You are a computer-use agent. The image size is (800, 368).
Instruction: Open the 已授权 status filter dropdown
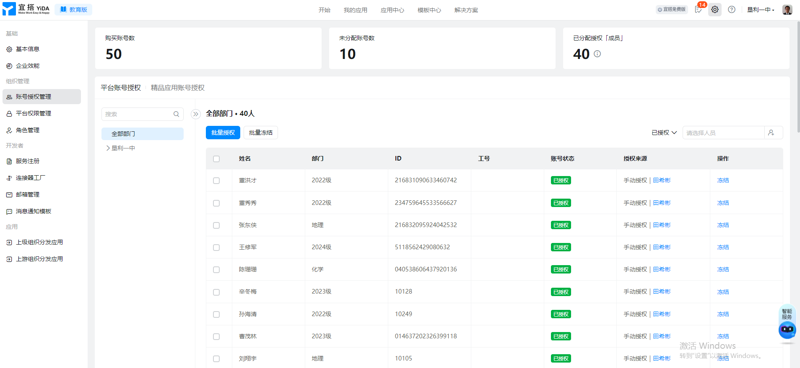pyautogui.click(x=664, y=133)
